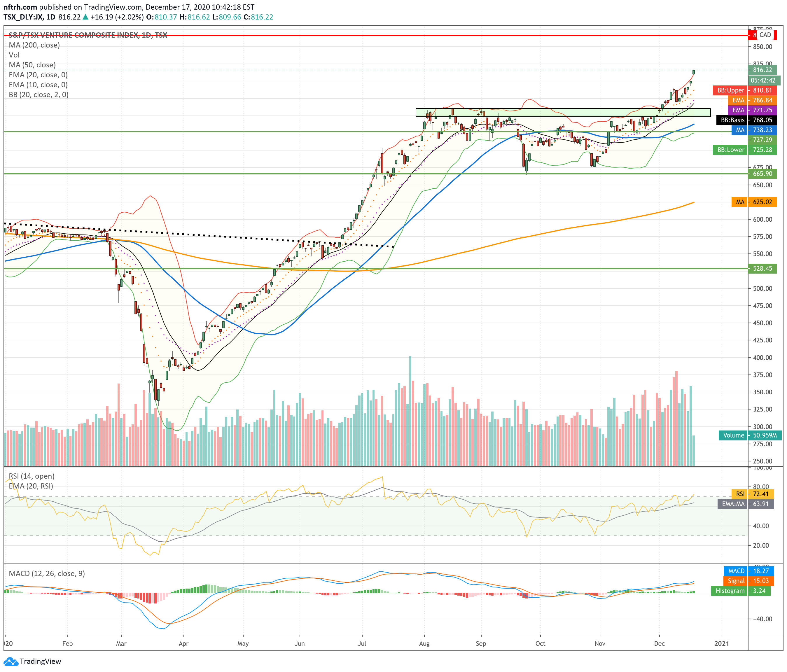787x672 pixels.
Task: Toggle visibility of the Vol indicator
Action: point(14,55)
